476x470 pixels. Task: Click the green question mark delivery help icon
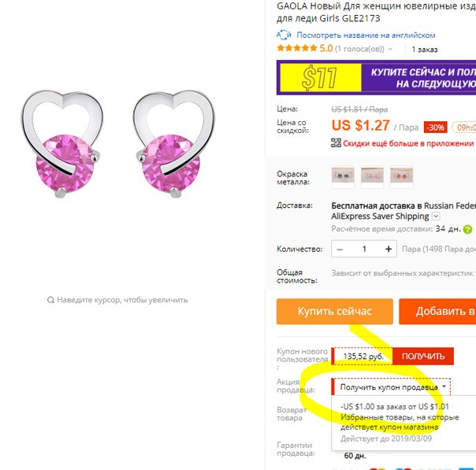[467, 229]
